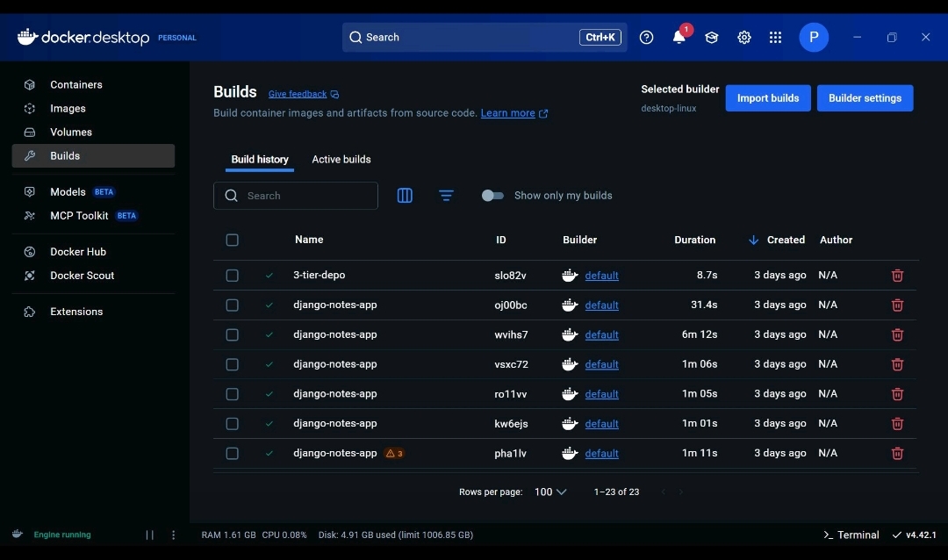Open Settings gear icon in header
Screen dimensions: 948x560
[743, 38]
